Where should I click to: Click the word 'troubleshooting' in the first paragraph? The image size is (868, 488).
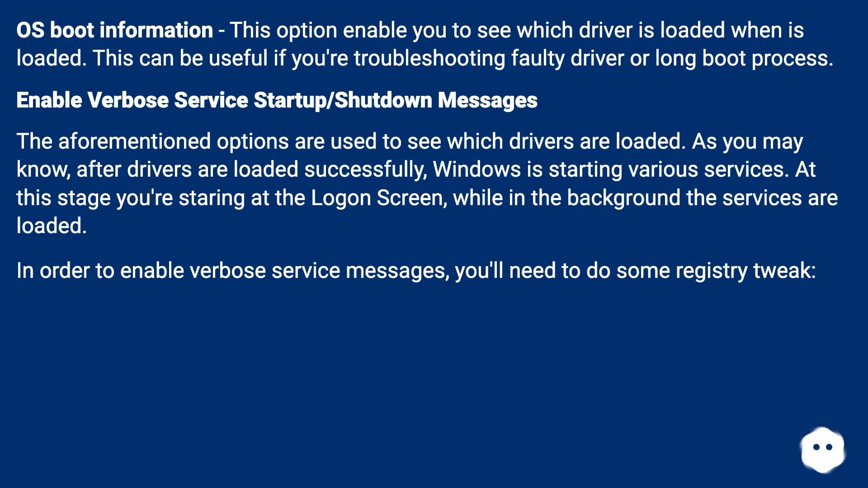click(x=429, y=58)
